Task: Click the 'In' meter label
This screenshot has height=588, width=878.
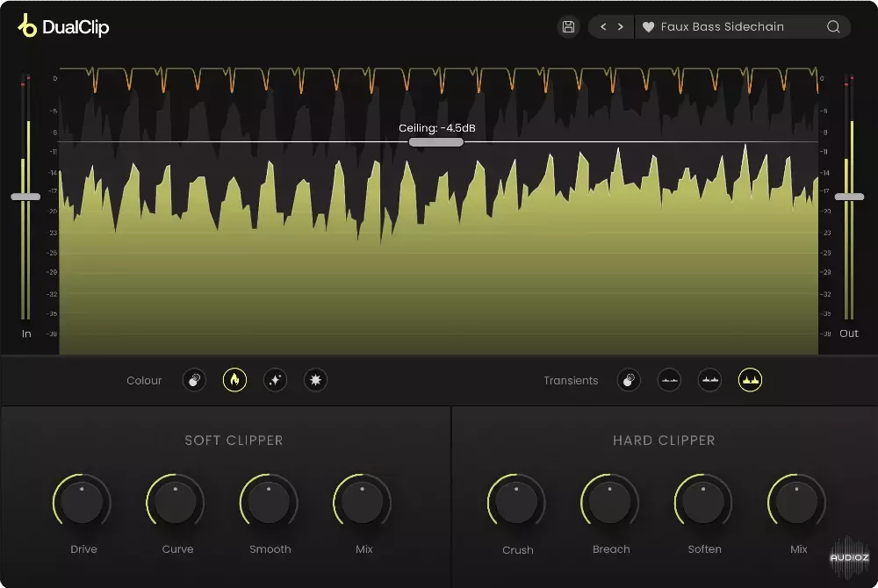Action: 26,333
